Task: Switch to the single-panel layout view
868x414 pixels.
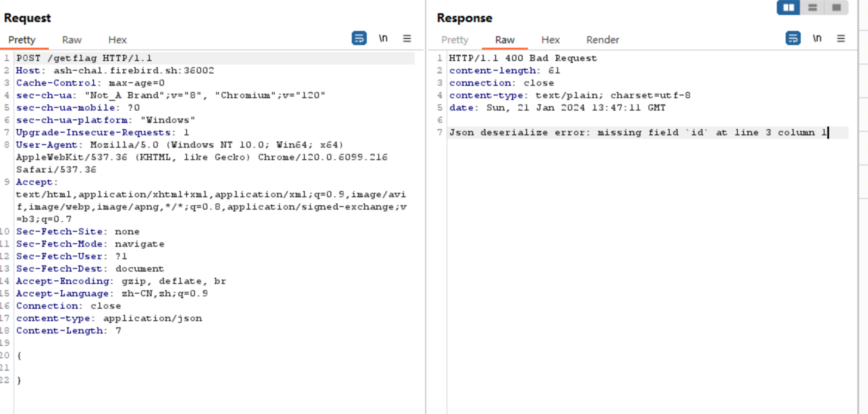Action: [837, 7]
